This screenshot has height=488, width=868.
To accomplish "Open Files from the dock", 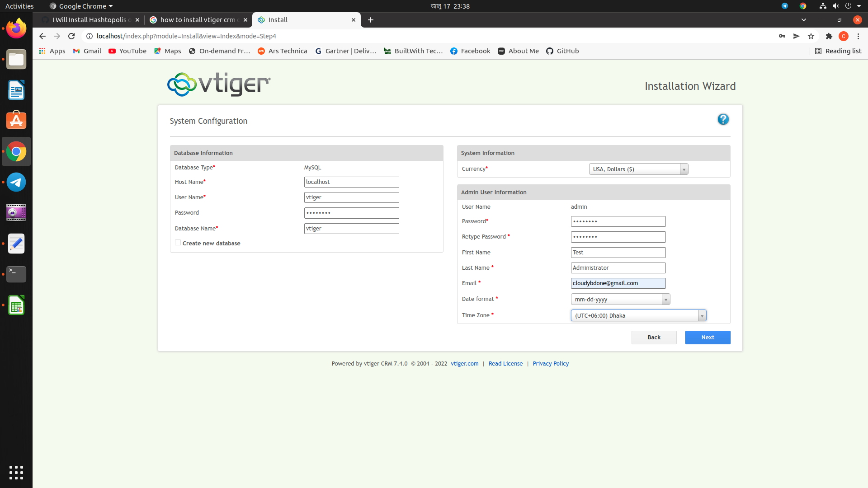I will [x=16, y=59].
